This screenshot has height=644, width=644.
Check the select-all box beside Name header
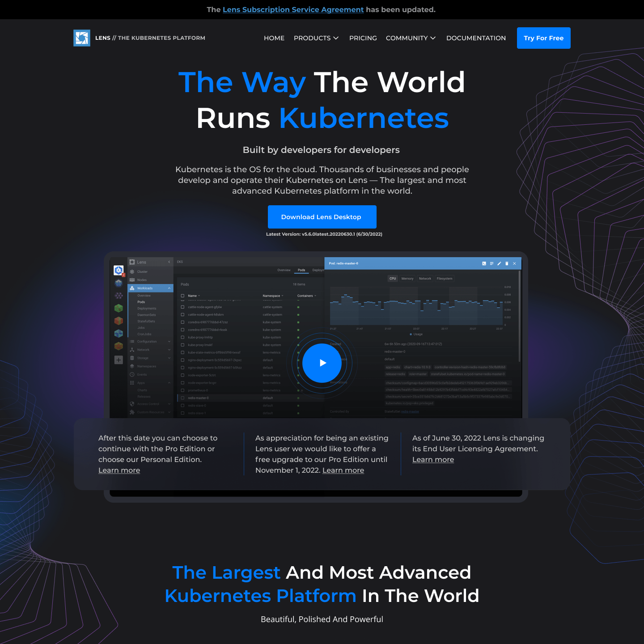182,296
